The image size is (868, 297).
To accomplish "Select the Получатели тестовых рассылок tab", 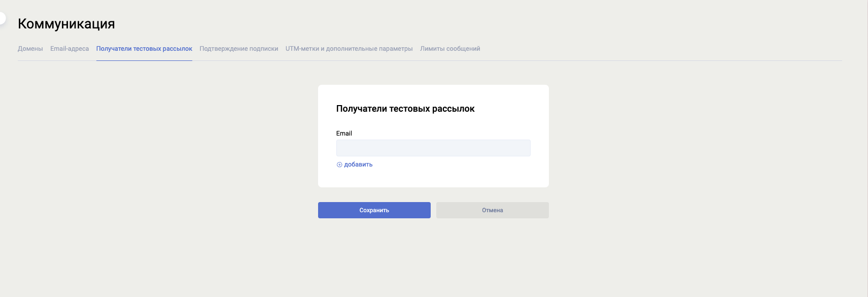I will pyautogui.click(x=144, y=49).
